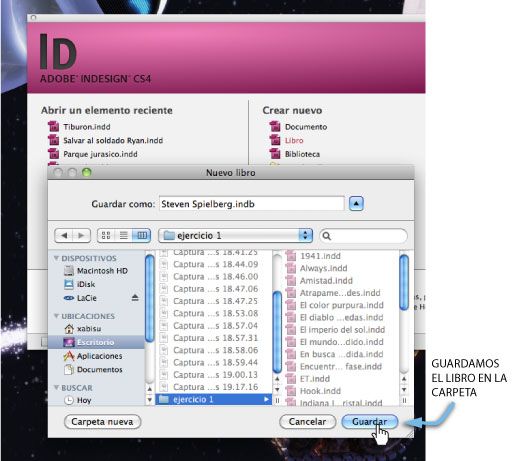
Task: Select the ejercicio 1 folder row
Action: click(x=214, y=399)
